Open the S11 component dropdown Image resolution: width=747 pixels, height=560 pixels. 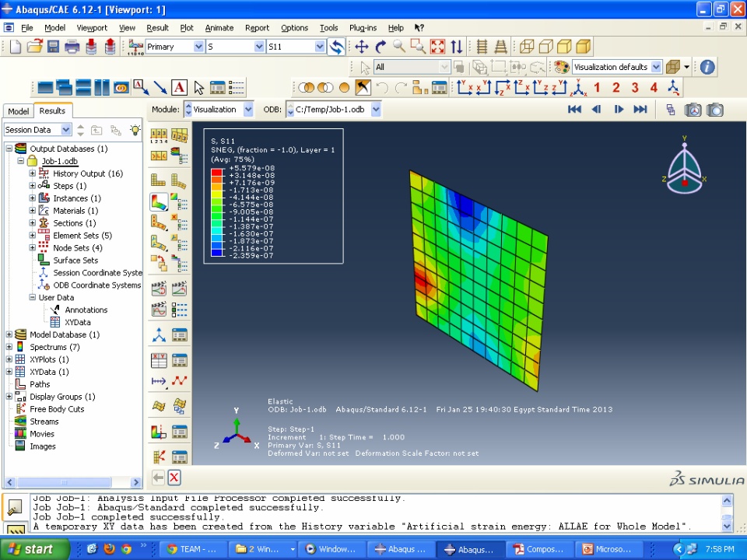click(x=320, y=47)
